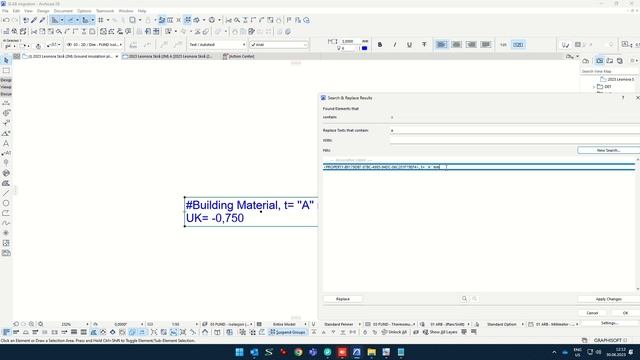Screen dimensions: 640x360
Task: Toggle Suspend Groups
Action: [x=287, y=332]
